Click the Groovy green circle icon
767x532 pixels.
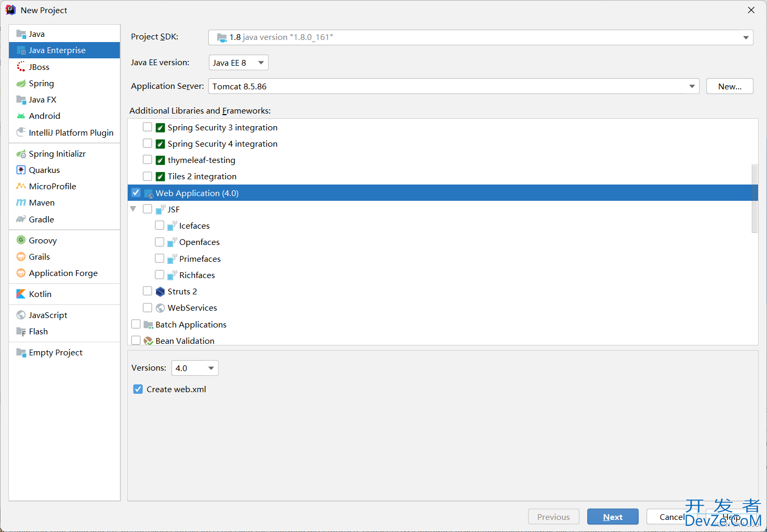pos(21,240)
